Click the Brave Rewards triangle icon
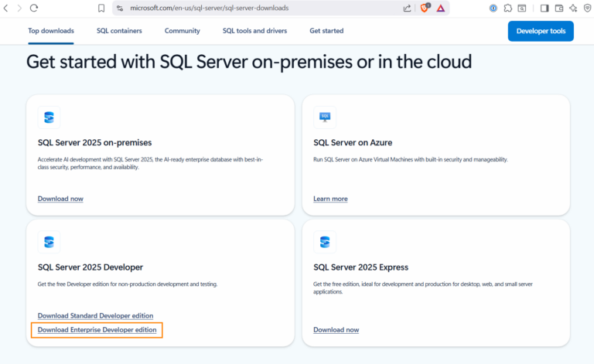 tap(441, 8)
